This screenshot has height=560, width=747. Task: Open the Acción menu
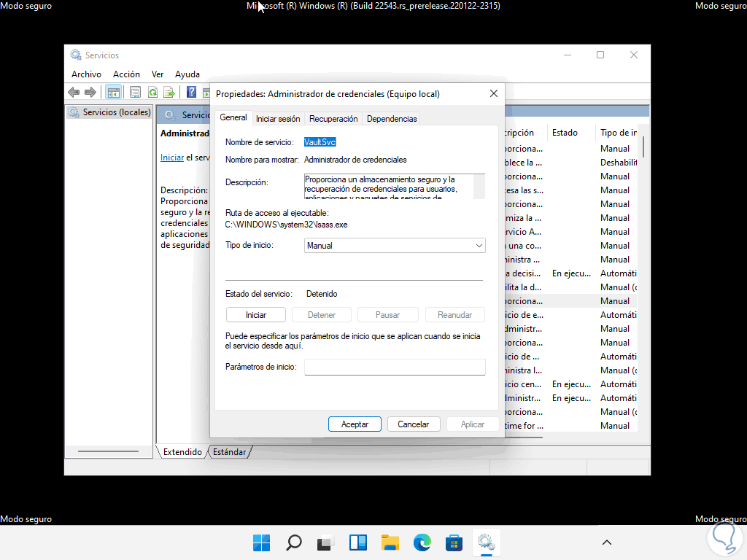coord(126,74)
